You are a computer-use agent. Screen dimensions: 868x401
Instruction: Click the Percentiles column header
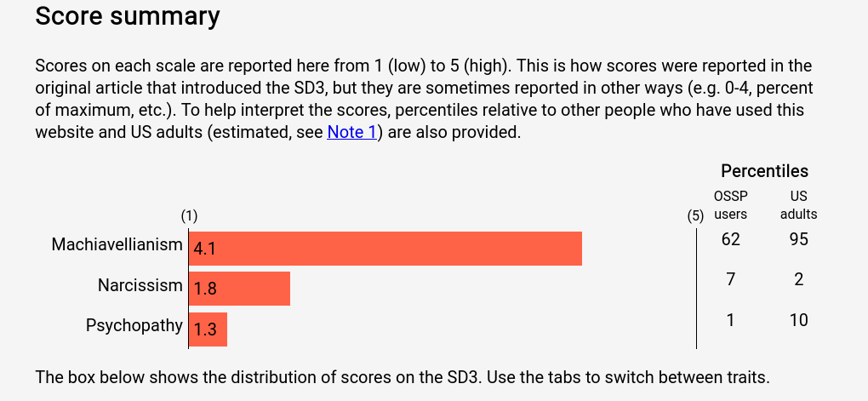(764, 171)
